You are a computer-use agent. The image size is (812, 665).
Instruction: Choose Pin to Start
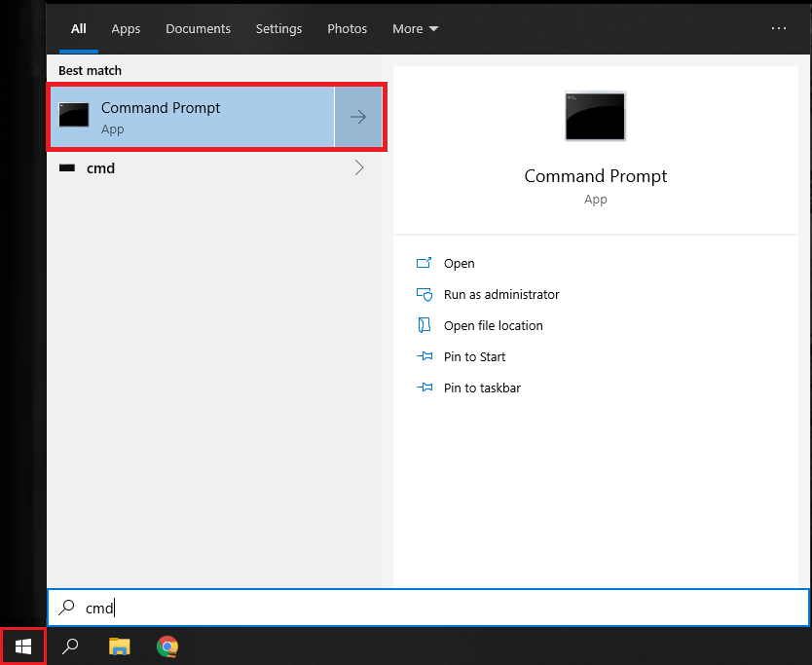pos(474,356)
